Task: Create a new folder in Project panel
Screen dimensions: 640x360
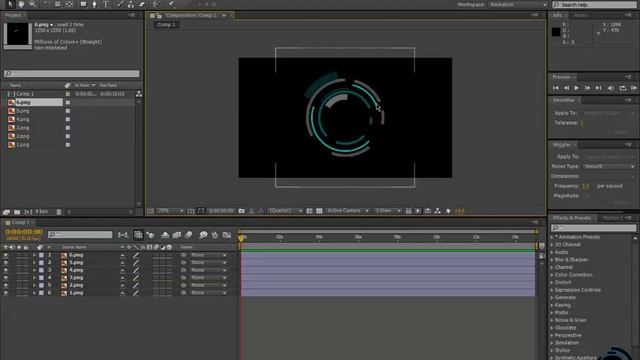Action: pyautogui.click(x=17, y=212)
